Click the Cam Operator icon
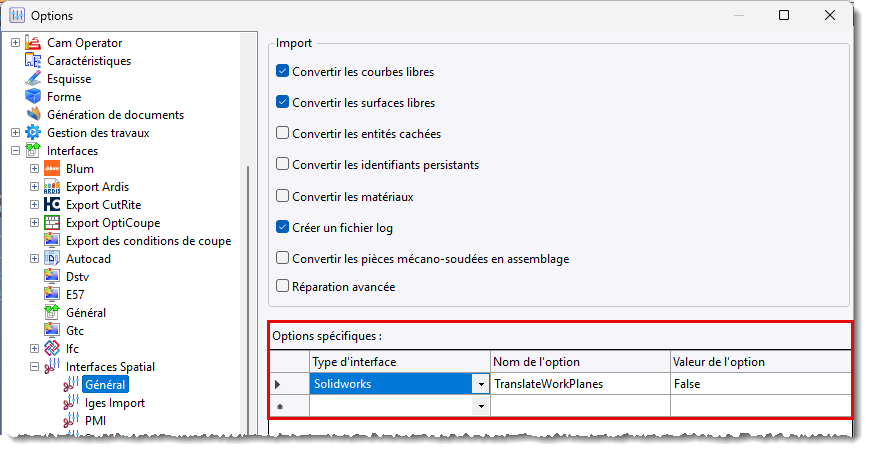869x455 pixels. pos(33,43)
